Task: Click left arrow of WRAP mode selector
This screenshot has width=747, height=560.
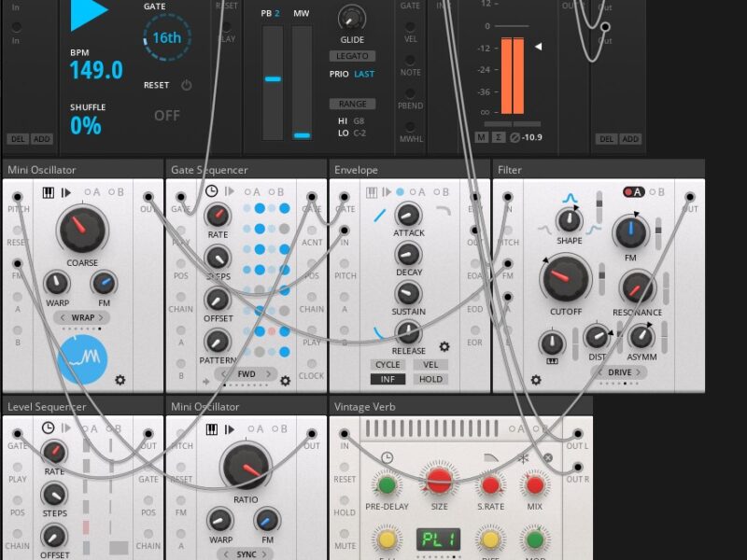Action: click(63, 317)
